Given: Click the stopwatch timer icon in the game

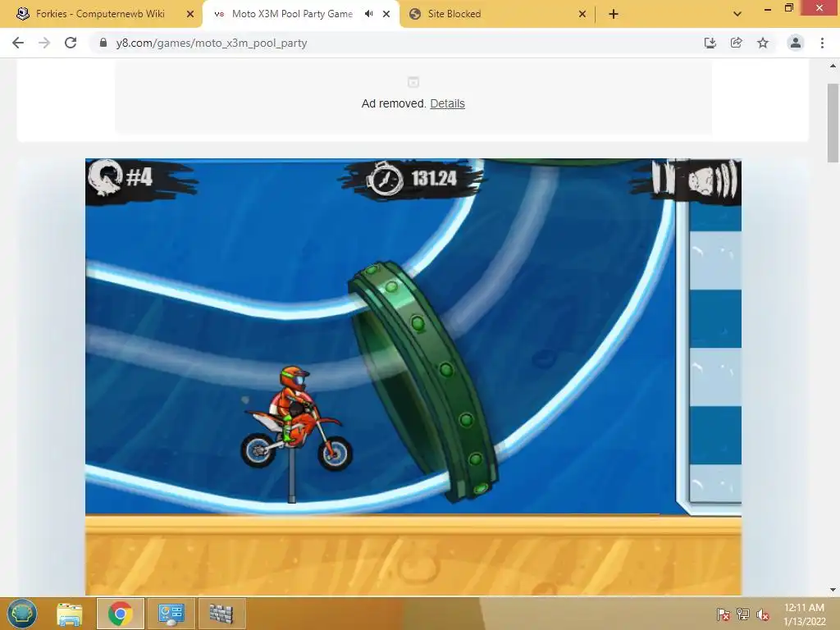Looking at the screenshot, I should coord(385,178).
